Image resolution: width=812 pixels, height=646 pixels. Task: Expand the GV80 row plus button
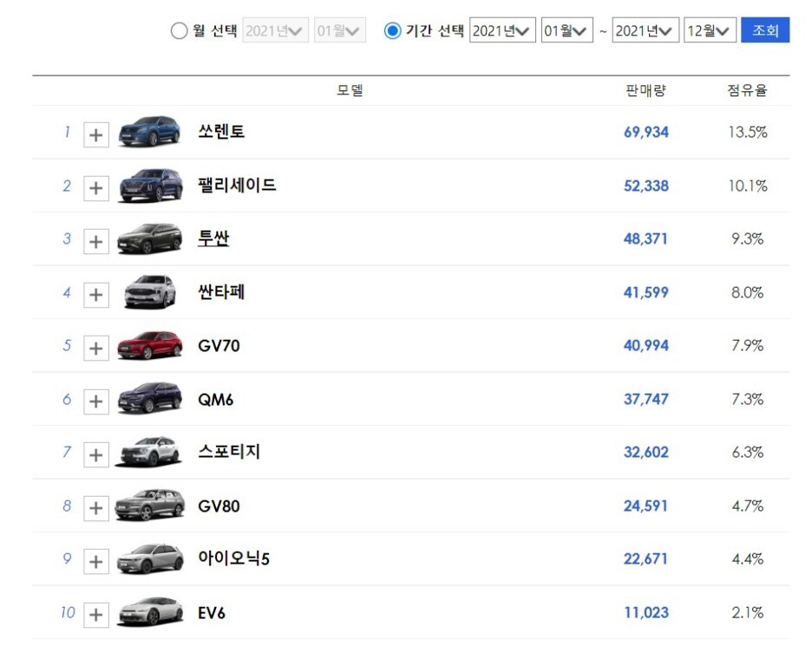pos(96,508)
